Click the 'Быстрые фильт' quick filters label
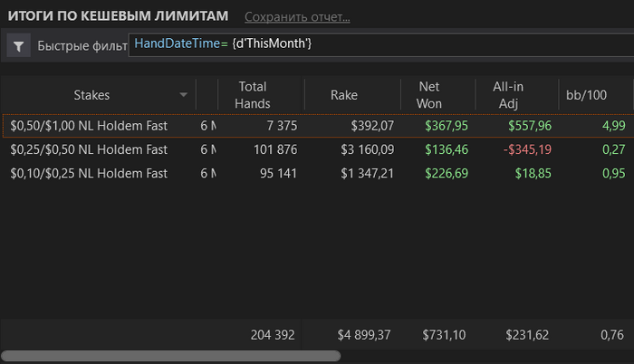The height and width of the screenshot is (364, 634). click(82, 45)
